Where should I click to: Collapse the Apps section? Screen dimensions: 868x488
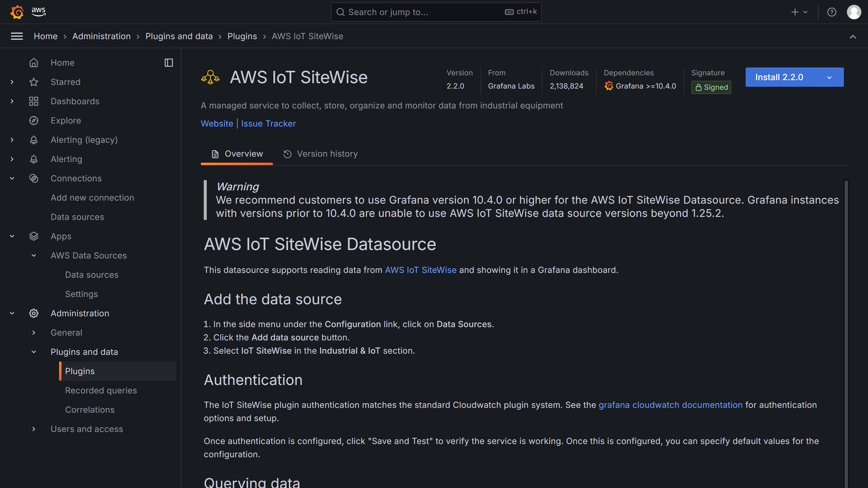tap(12, 236)
